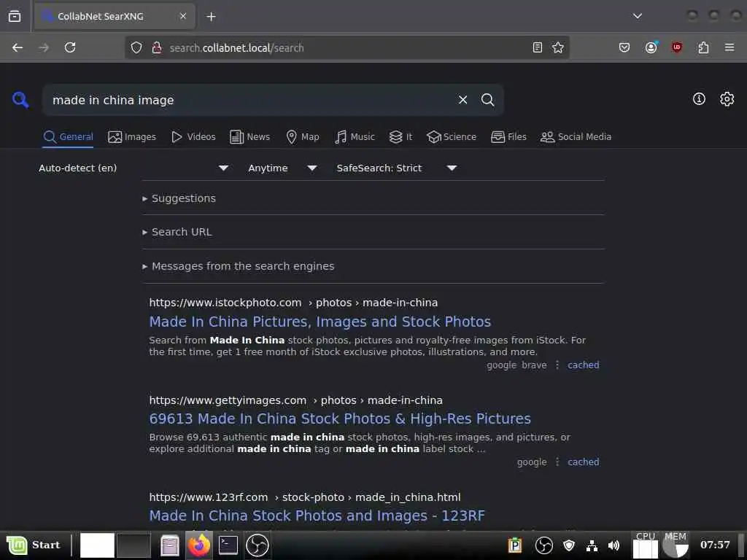Switch to the It category tab

click(400, 137)
